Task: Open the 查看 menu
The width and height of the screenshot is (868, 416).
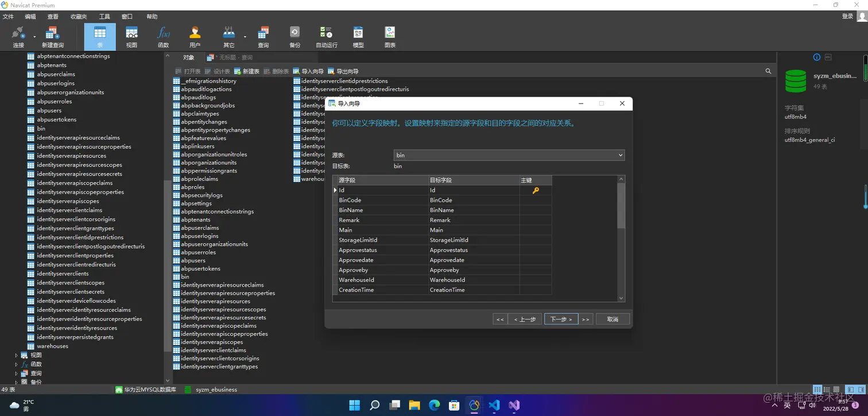Action: (x=53, y=17)
